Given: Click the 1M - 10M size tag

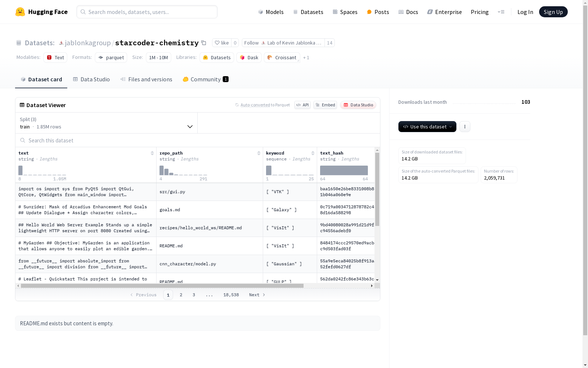Looking at the screenshot, I should tap(158, 57).
